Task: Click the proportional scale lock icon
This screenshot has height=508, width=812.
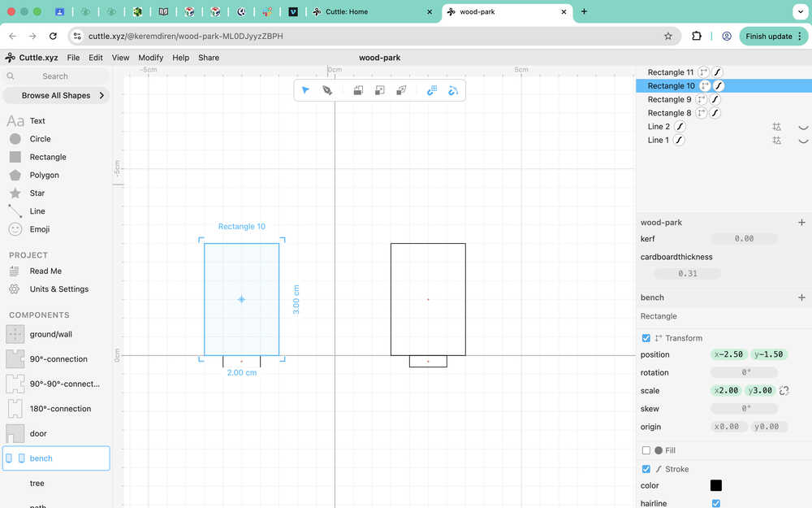Action: click(x=784, y=390)
